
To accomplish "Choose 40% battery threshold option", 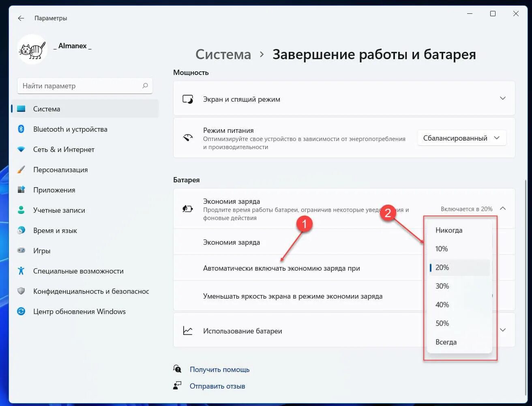I will point(459,305).
